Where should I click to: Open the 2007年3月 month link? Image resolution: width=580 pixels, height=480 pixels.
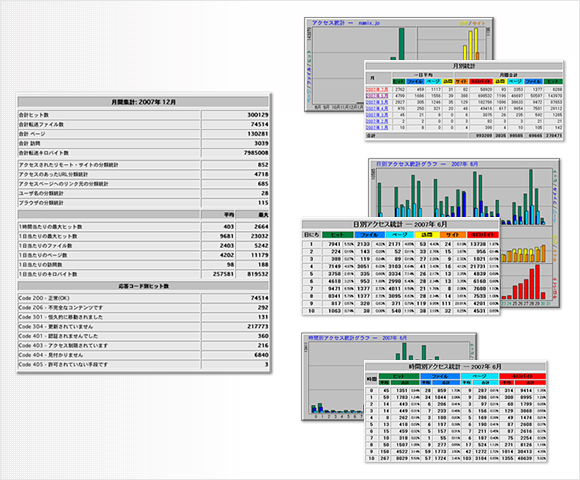[x=377, y=115]
